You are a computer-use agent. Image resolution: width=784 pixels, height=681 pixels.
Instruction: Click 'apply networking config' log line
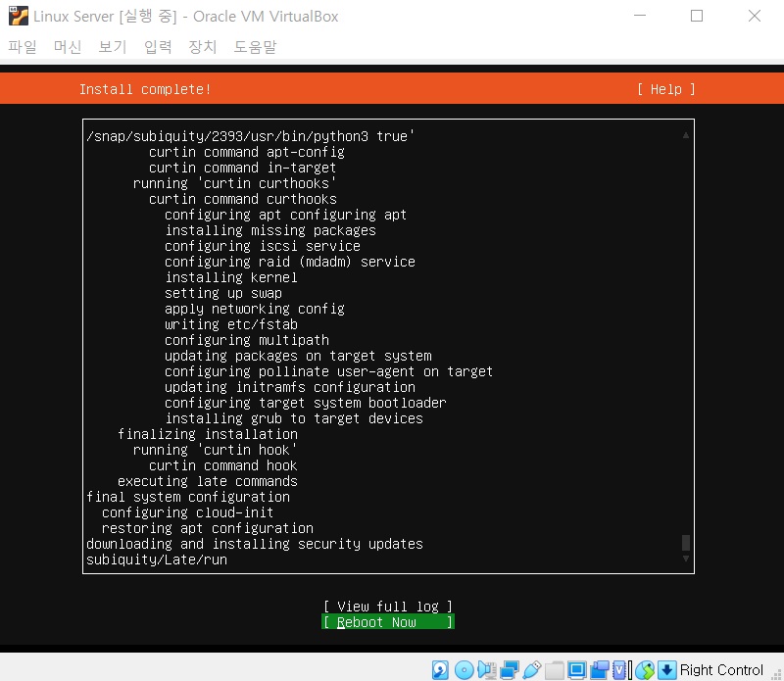[x=255, y=309]
